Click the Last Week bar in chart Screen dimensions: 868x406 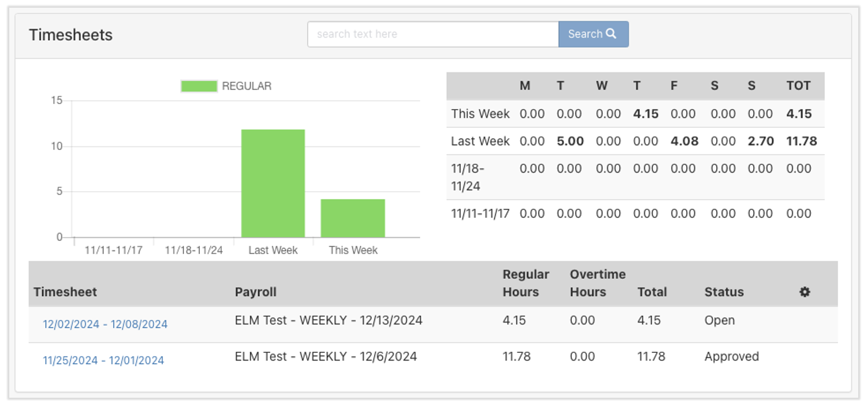click(x=273, y=183)
